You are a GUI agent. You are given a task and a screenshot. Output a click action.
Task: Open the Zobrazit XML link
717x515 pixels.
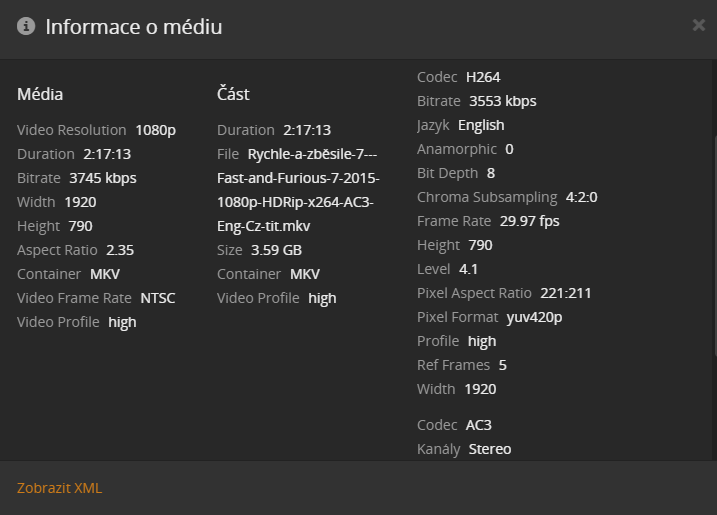59,488
